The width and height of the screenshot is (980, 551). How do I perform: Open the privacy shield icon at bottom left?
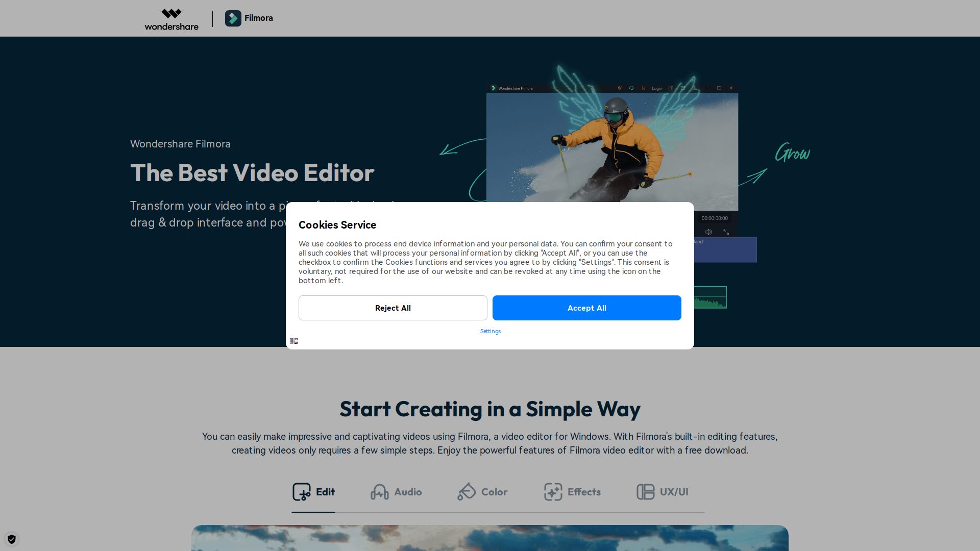pyautogui.click(x=12, y=539)
